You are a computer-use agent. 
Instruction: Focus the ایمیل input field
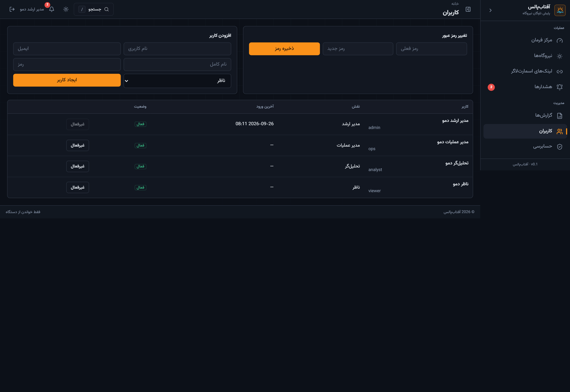coord(67,49)
